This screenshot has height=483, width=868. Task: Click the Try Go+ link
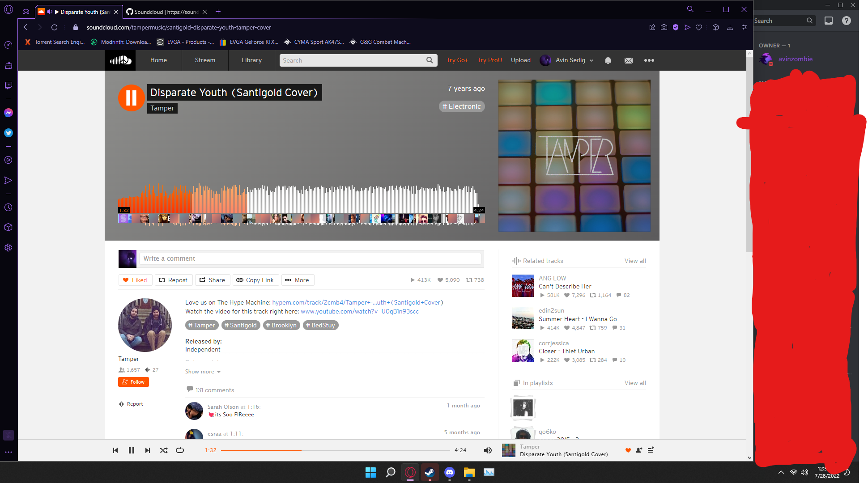(457, 60)
